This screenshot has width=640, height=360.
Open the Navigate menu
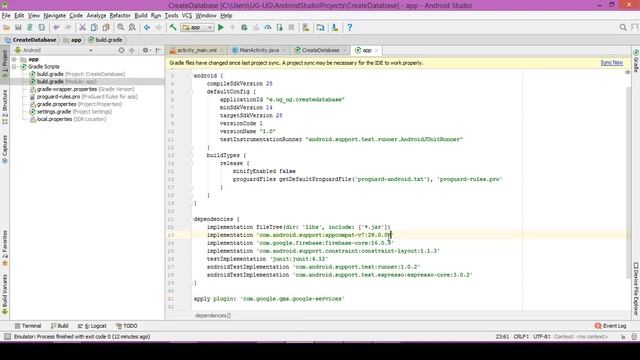pyautogui.click(x=55, y=16)
